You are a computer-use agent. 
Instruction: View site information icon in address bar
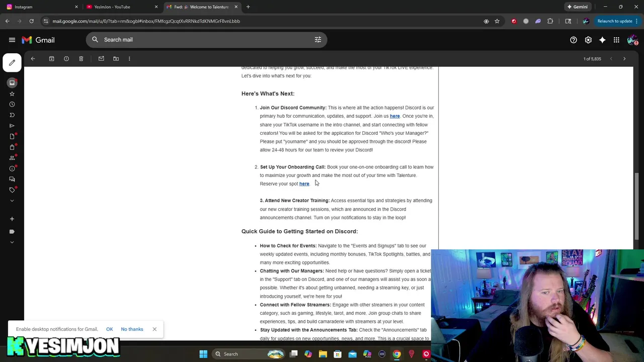coord(46,21)
